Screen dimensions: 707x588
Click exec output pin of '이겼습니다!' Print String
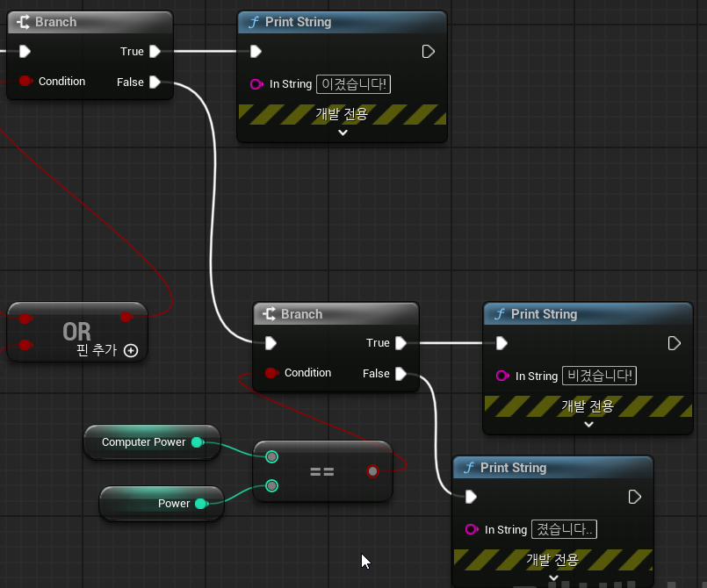(428, 52)
